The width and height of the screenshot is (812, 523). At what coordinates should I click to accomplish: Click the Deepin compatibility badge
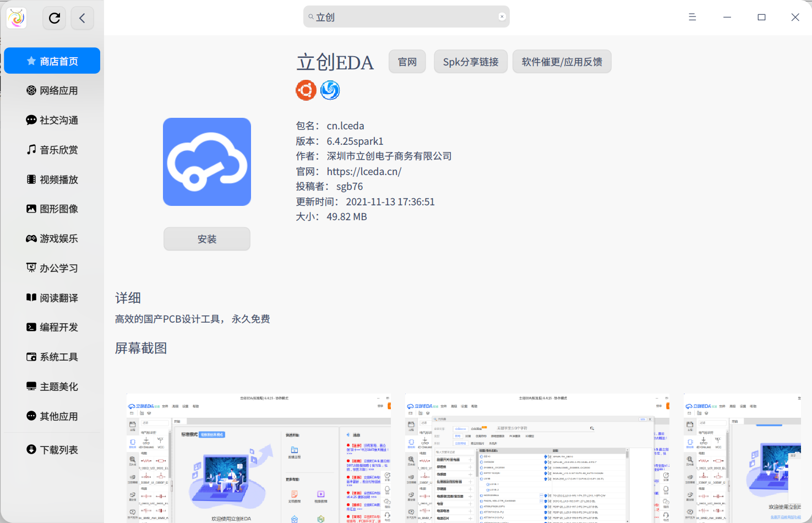pos(329,90)
